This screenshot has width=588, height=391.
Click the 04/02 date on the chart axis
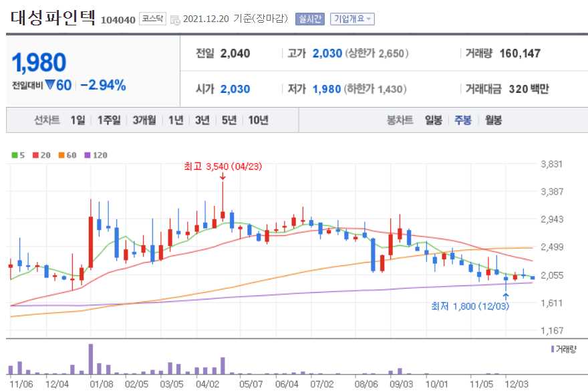click(x=207, y=384)
